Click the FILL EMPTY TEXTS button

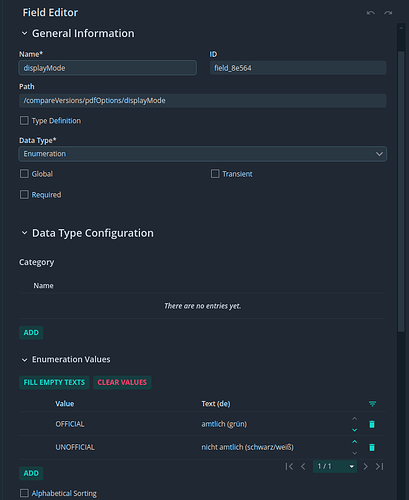click(54, 382)
